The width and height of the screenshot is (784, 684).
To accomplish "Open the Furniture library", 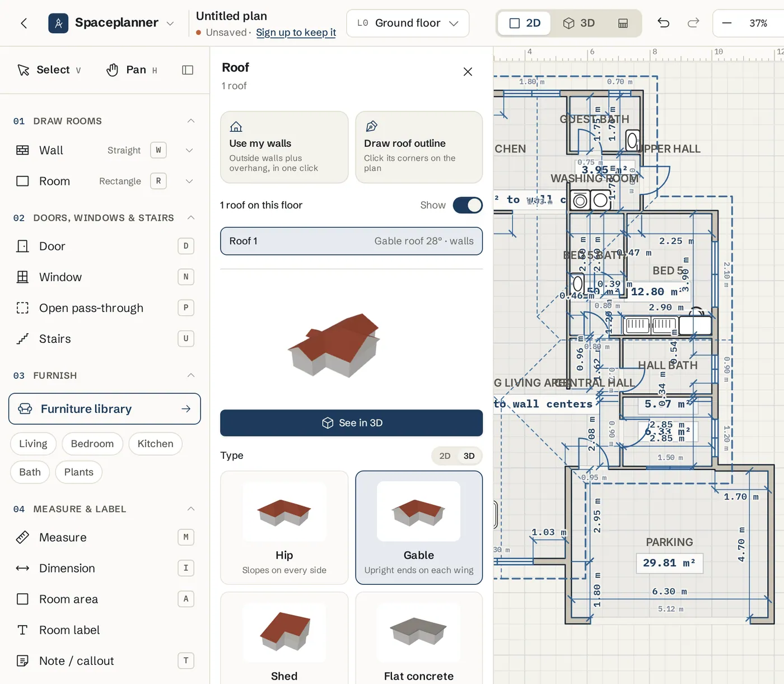I will (x=105, y=409).
